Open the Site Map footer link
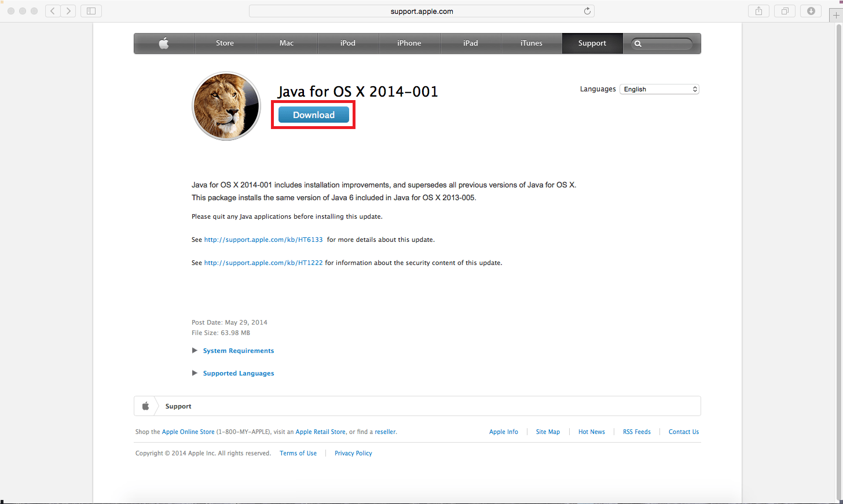 [548, 432]
